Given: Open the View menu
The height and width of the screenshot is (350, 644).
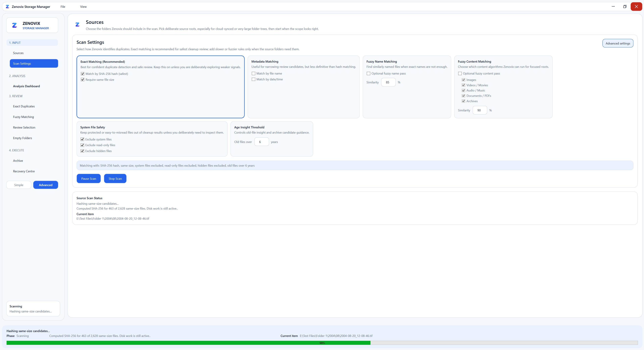Looking at the screenshot, I should point(83,7).
